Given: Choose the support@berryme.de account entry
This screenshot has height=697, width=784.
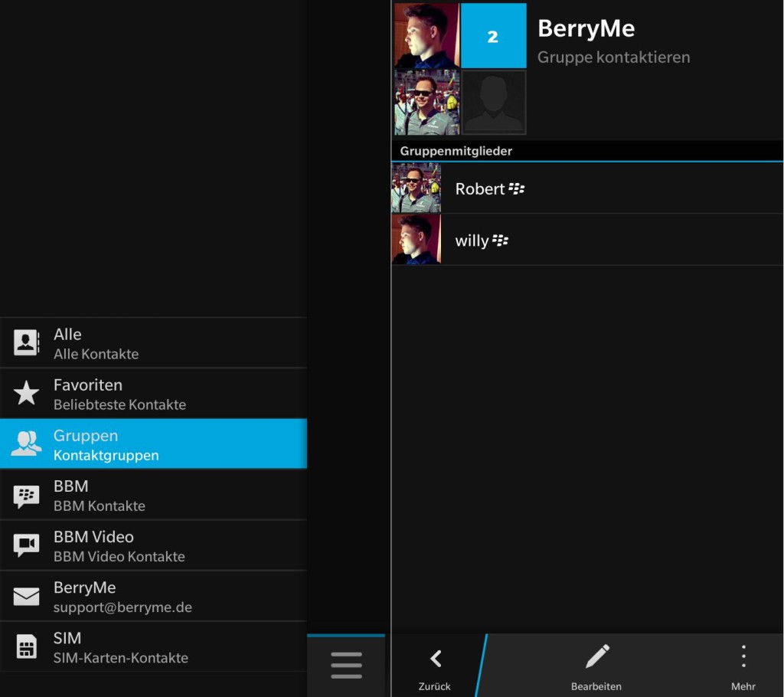Looking at the screenshot, I should [x=153, y=596].
